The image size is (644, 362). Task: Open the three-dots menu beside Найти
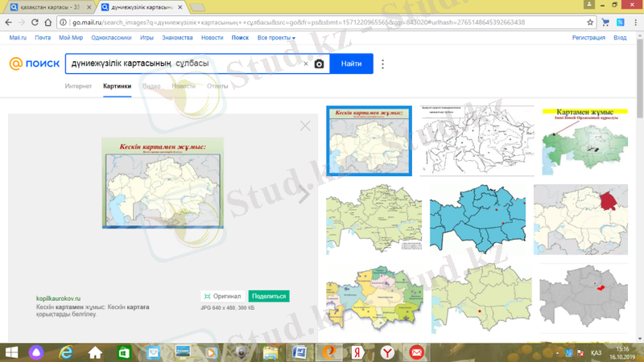tap(383, 64)
